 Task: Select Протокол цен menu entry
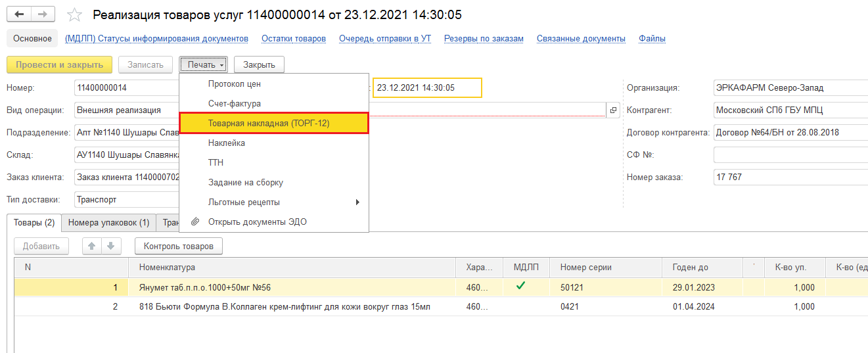pos(235,83)
